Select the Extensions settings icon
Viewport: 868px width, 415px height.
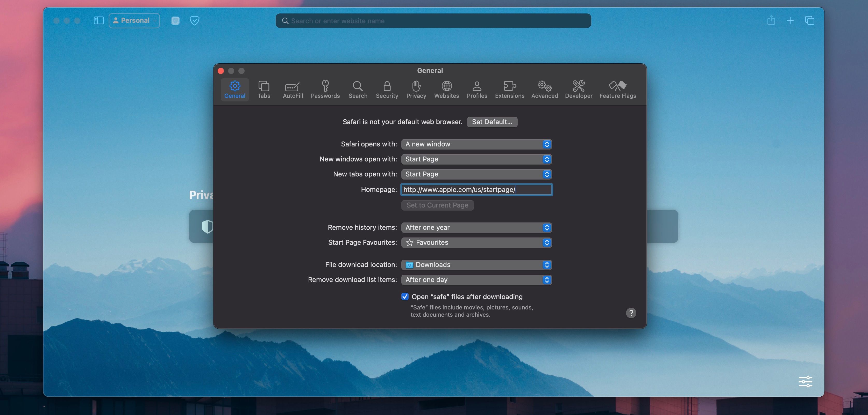pos(509,89)
